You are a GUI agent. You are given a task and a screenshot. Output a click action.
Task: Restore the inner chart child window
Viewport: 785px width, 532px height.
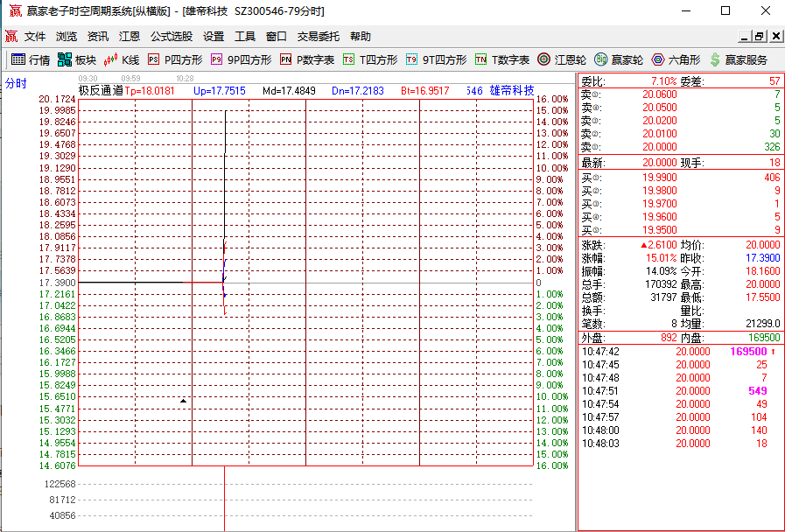(x=760, y=37)
